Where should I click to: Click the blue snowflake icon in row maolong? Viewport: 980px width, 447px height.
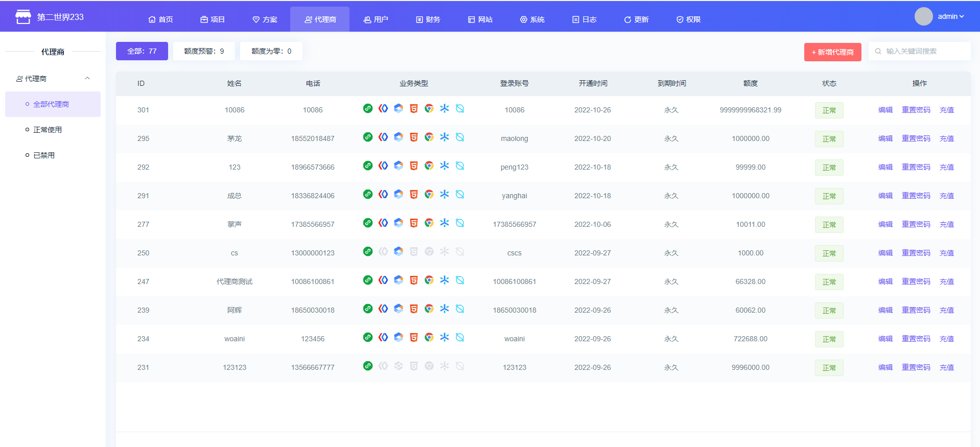(445, 137)
